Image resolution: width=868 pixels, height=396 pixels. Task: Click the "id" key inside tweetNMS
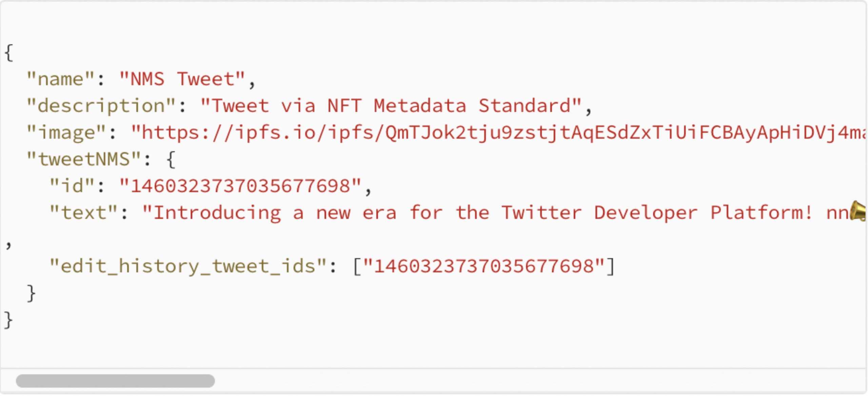click(72, 186)
